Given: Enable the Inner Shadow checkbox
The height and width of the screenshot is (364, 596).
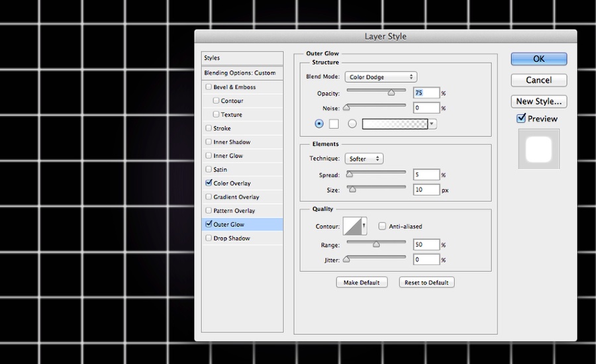Looking at the screenshot, I should click(x=209, y=142).
